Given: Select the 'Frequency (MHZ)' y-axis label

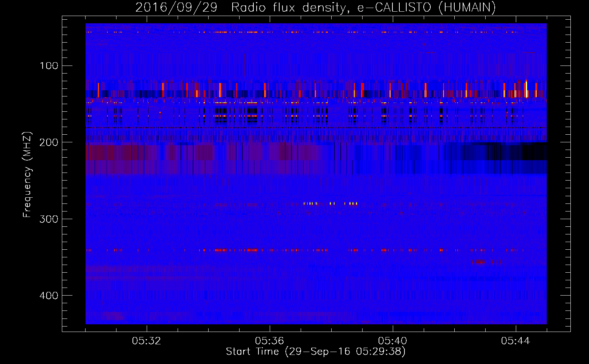Looking at the screenshot, I should click(x=27, y=174).
